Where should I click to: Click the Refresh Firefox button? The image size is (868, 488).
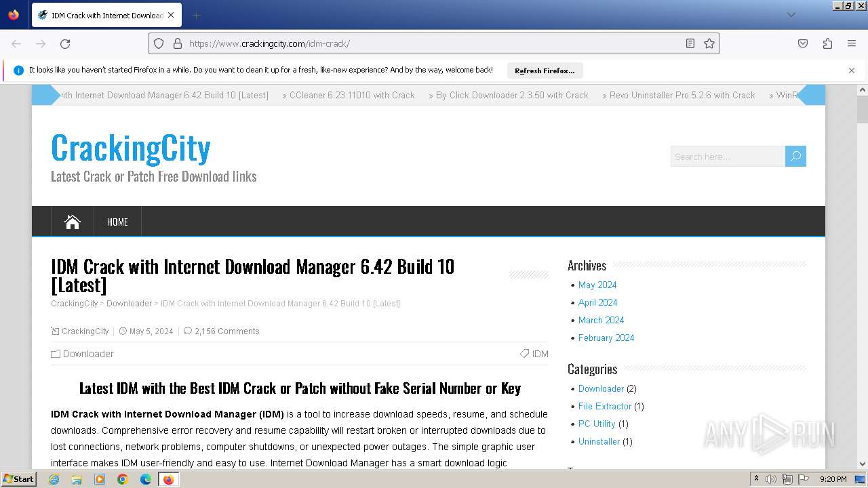coord(545,70)
